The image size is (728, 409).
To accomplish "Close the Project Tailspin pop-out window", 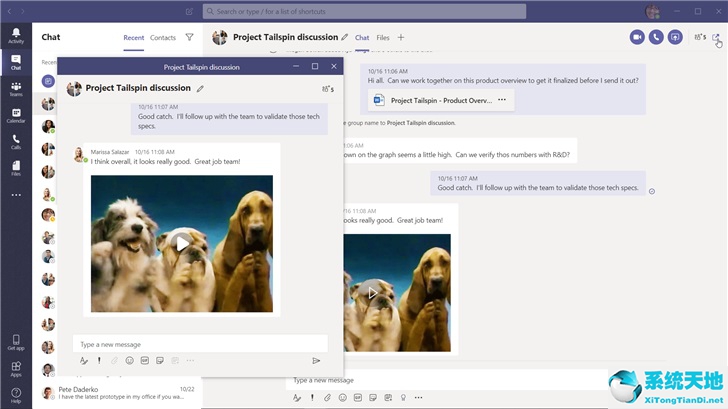I will (x=334, y=66).
